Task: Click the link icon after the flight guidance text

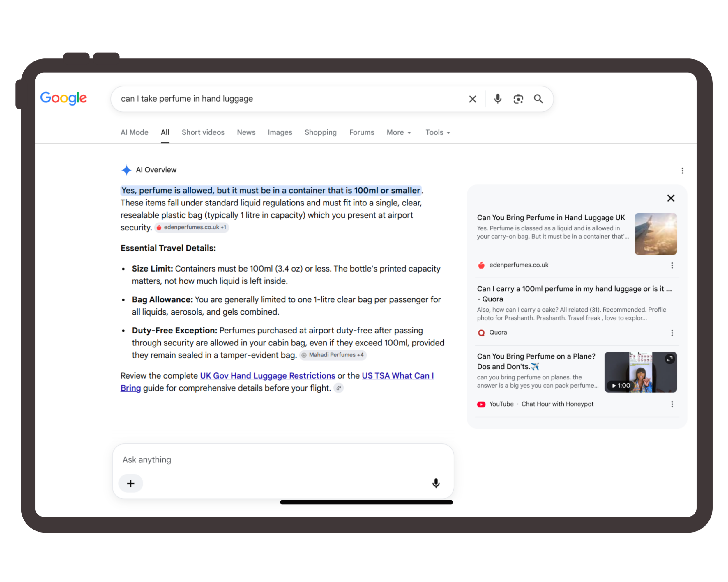Action: click(338, 388)
